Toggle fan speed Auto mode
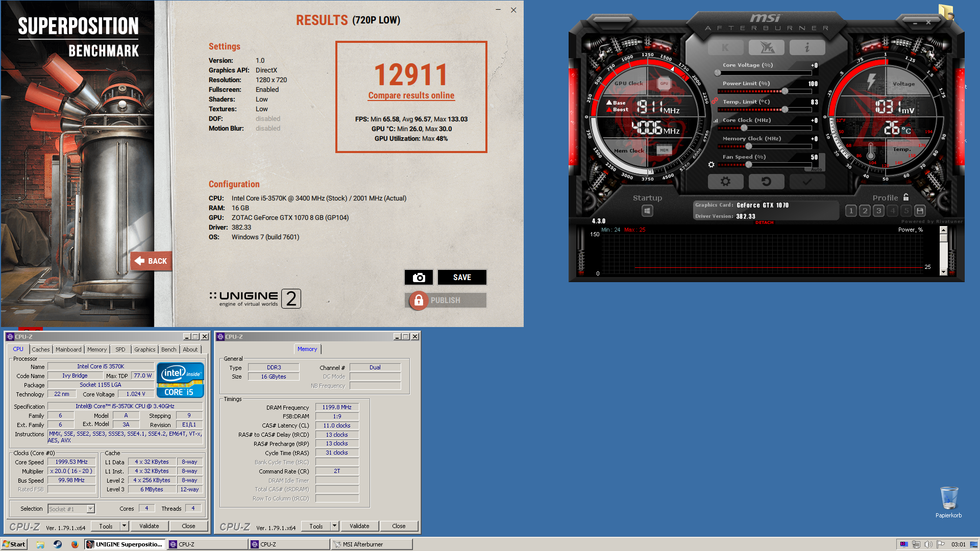Viewport: 980px width, 551px height. (816, 169)
